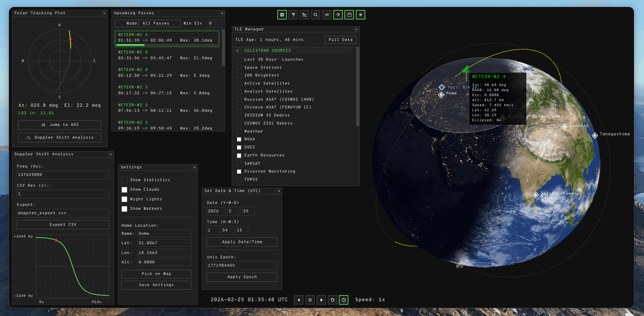
Task: Collapse the CELESTRAK SOURCES section
Action: 237,51
